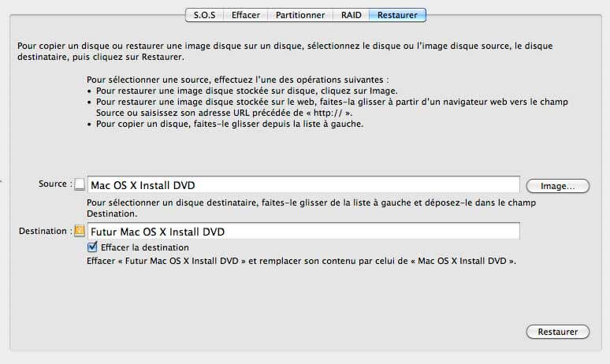Open the Effacer tab
Viewport: 610px width, 364px height.
coord(245,15)
